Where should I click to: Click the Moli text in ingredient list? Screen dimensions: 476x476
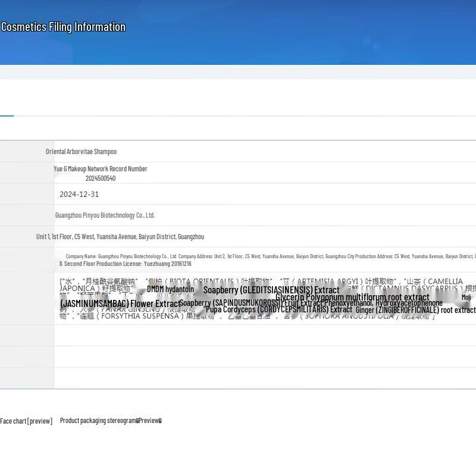(x=466, y=297)
